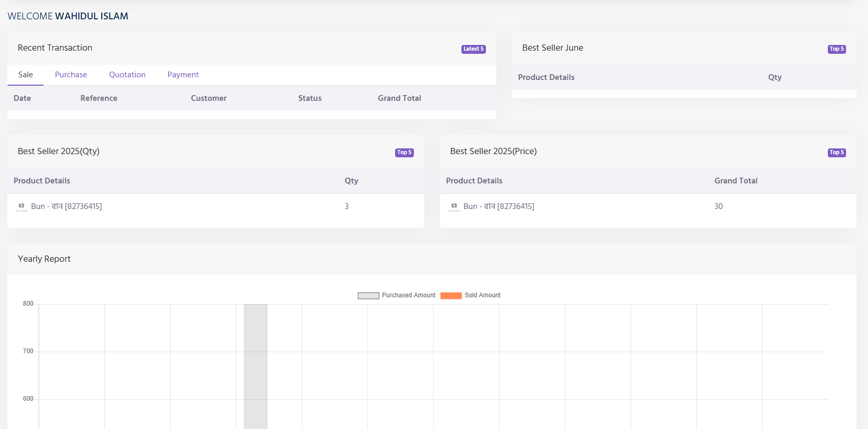Click the Customer column header
The image size is (868, 429).
(x=209, y=98)
